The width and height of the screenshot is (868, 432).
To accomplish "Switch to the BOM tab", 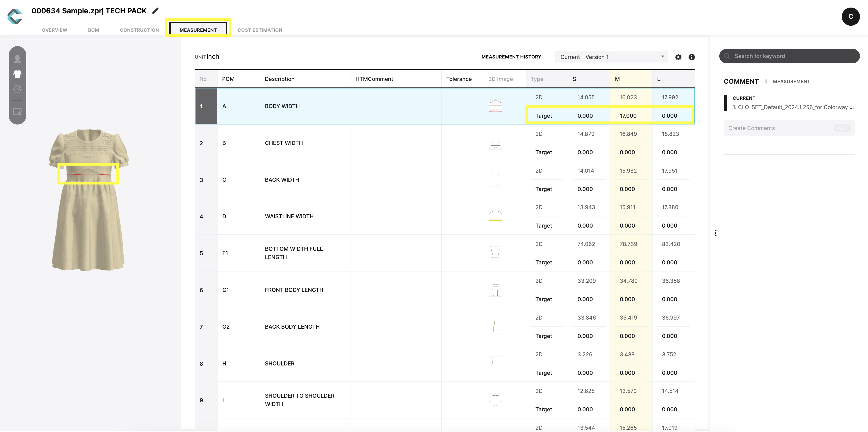I will 94,30.
